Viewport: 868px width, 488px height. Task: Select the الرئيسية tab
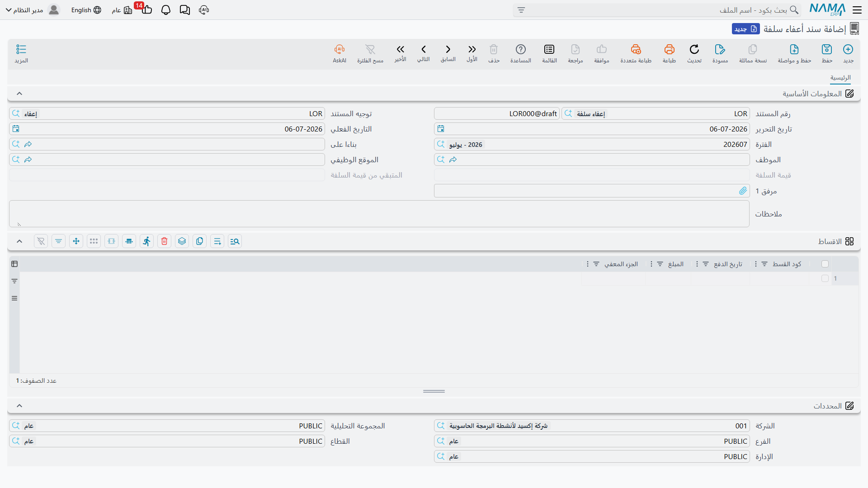coord(840,78)
